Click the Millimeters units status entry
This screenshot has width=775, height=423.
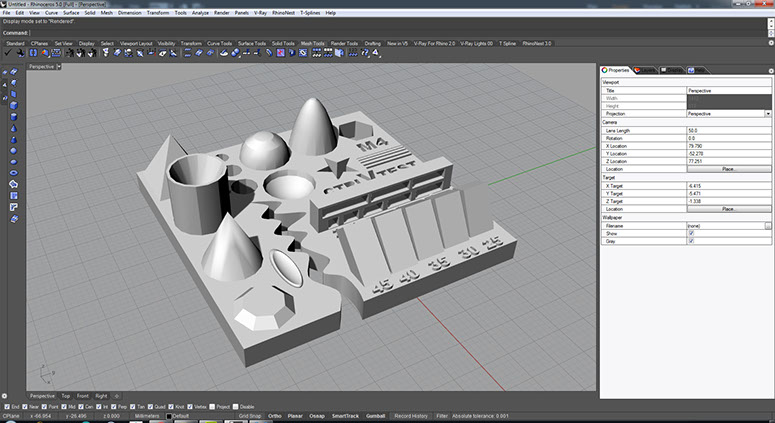147,416
